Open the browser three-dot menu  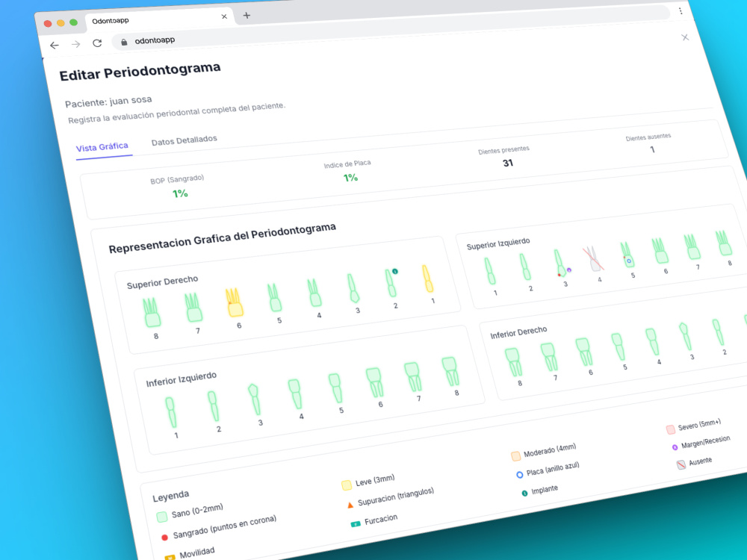pos(681,10)
